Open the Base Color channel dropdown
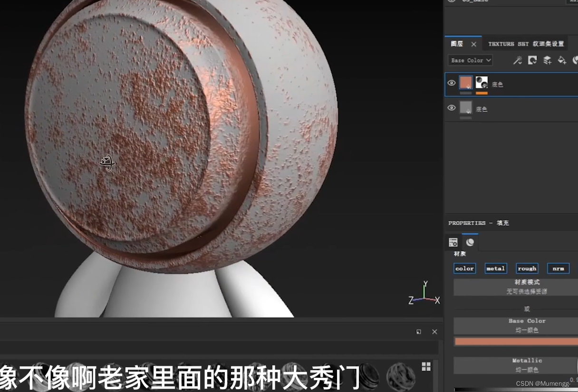This screenshot has height=392, width=578. coord(470,60)
